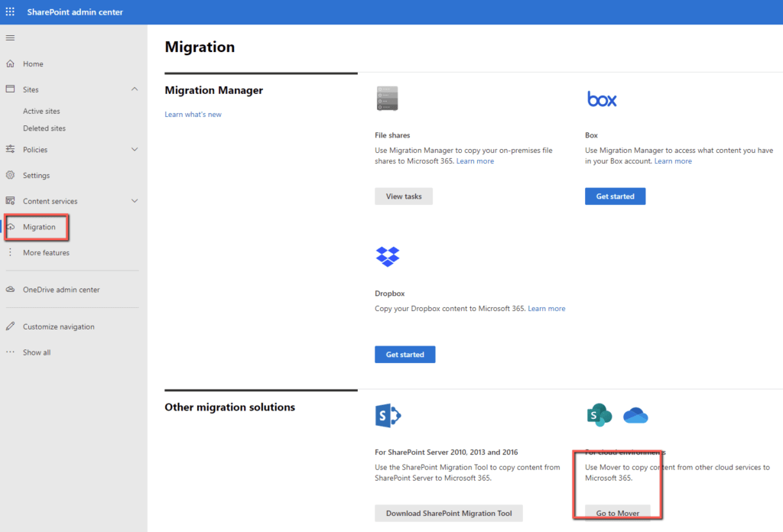Click Learn more under Dropbox

click(546, 308)
